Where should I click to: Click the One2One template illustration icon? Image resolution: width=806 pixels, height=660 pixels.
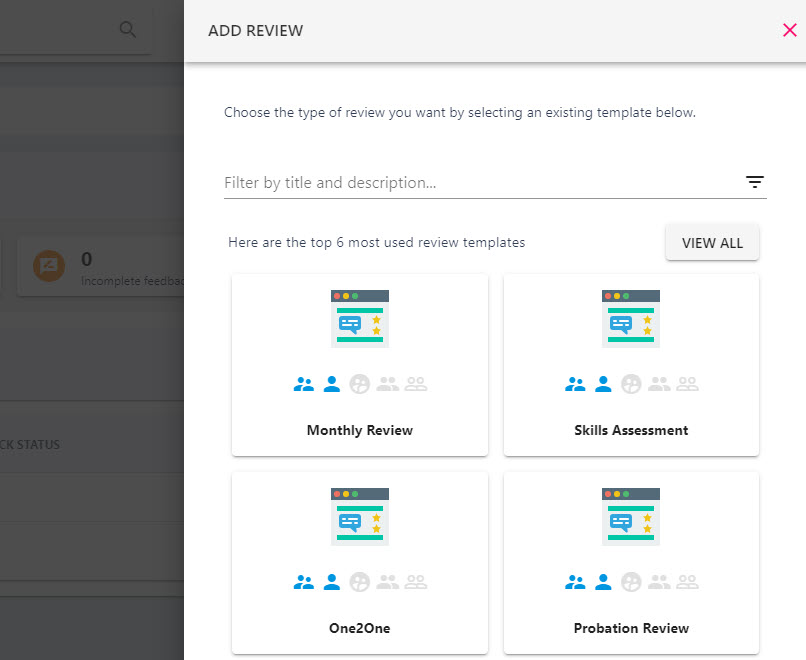[x=360, y=517]
